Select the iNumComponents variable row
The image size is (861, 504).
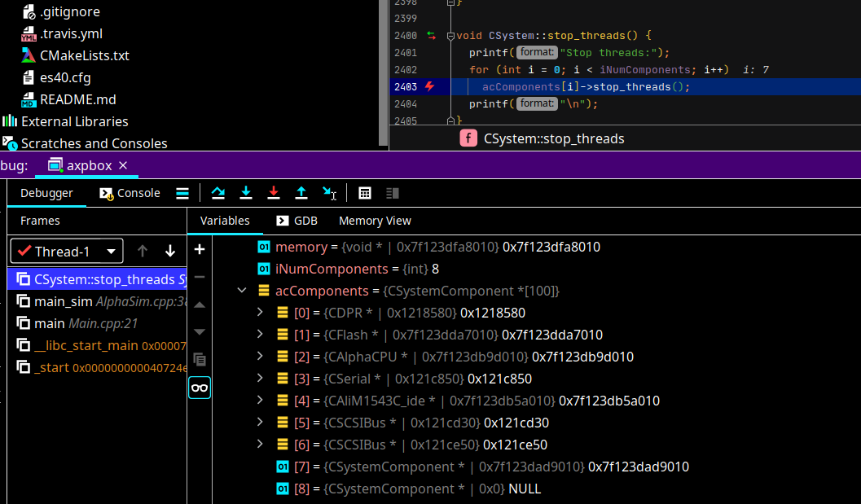pos(348,269)
